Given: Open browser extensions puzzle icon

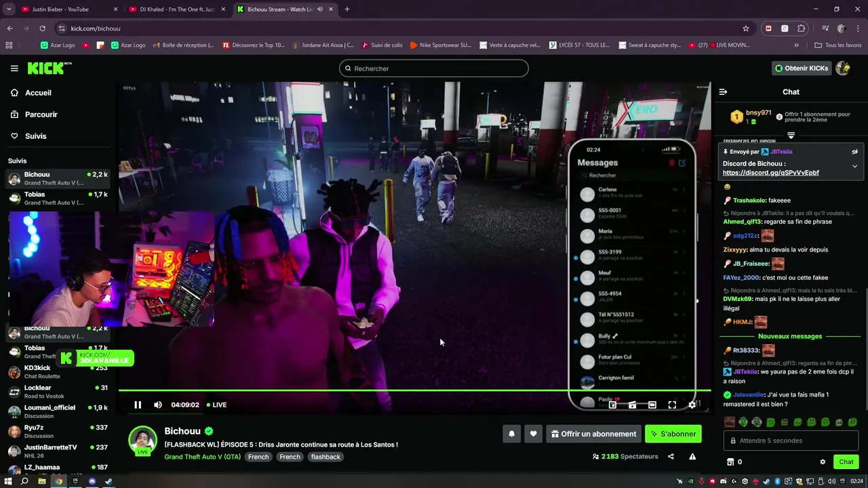Looking at the screenshot, I should [x=802, y=28].
